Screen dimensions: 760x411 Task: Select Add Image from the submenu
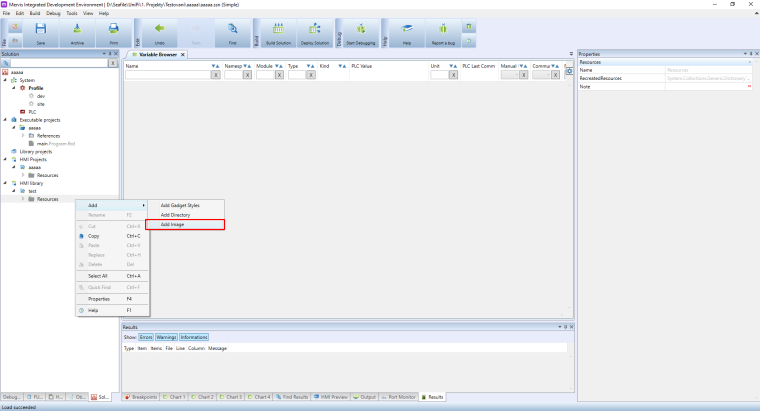185,224
